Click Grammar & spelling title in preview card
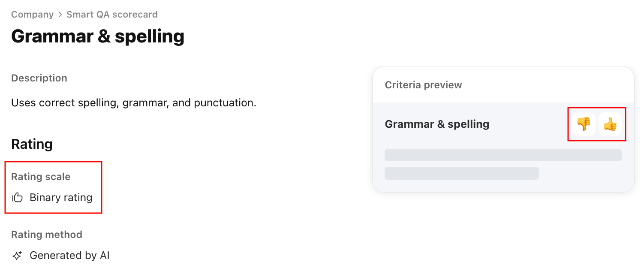 437,124
